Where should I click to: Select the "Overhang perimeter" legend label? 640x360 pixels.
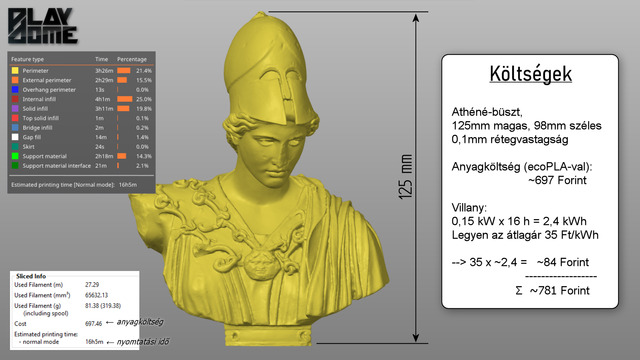coord(49,89)
